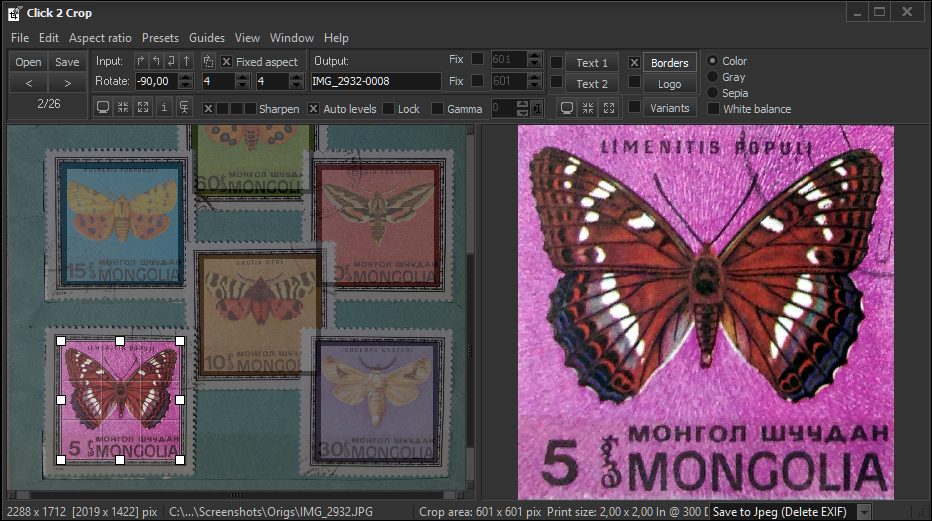Screen dimensions: 932x521
Task: Click the horizontal scrollbar under input image
Action: click(x=237, y=494)
